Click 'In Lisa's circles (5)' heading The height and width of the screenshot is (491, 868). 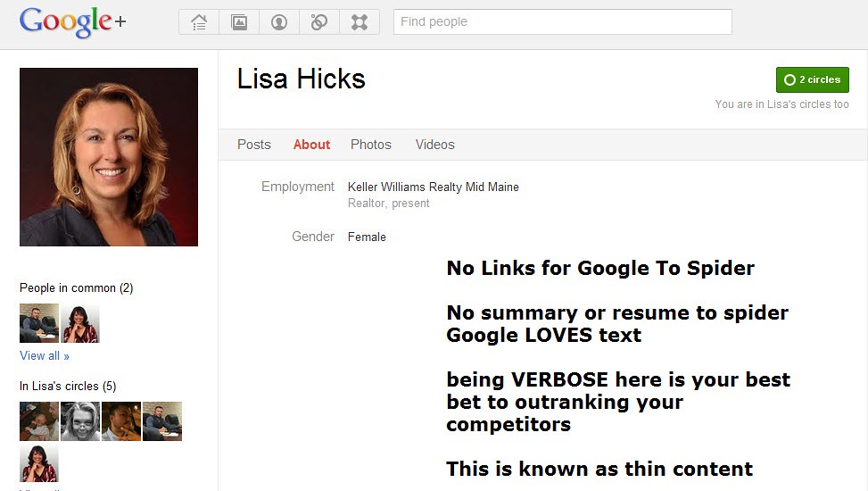tap(68, 387)
